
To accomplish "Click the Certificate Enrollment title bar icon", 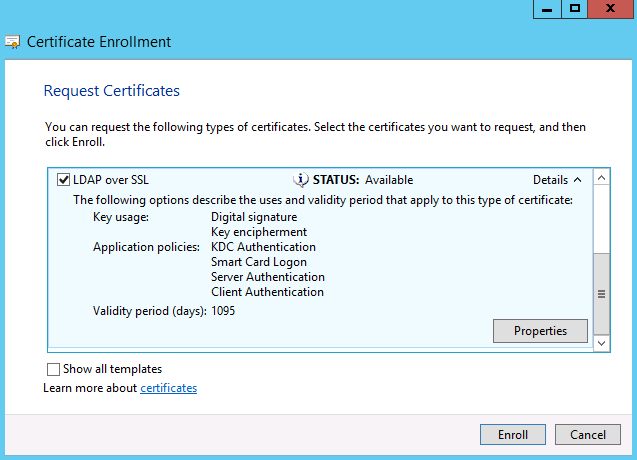I will tap(13, 42).
